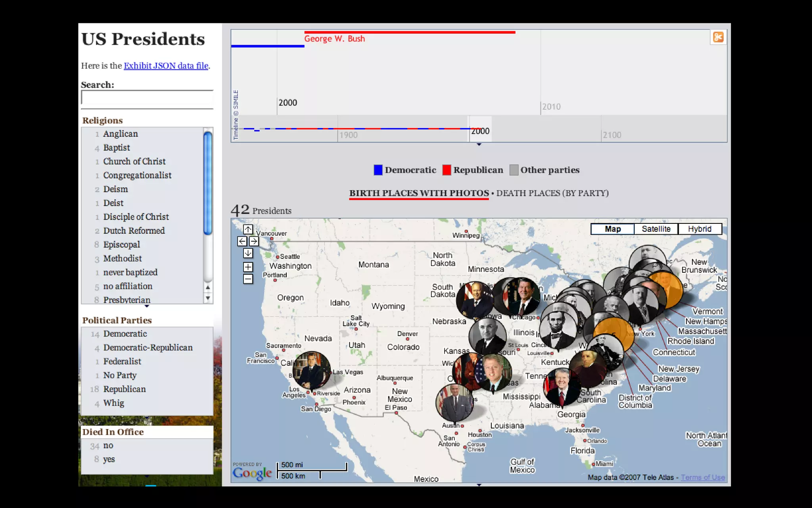The image size is (812, 508).
Task: Zoom in the map with plus button
Action: pyautogui.click(x=248, y=267)
